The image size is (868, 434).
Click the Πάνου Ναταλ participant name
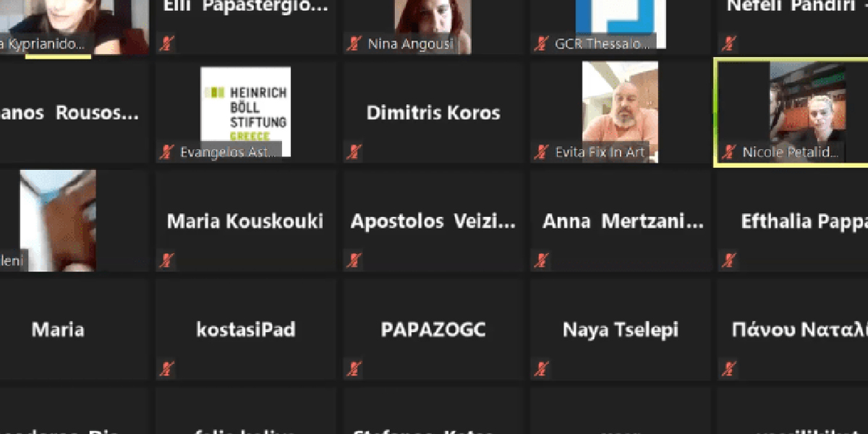pyautogui.click(x=799, y=331)
